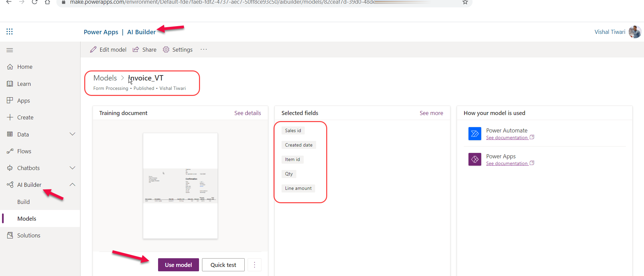Click the Create plus icon
The height and width of the screenshot is (276, 644).
[10, 117]
